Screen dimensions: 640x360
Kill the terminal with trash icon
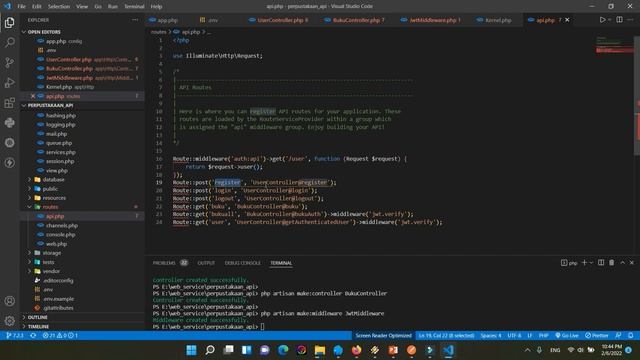611,263
